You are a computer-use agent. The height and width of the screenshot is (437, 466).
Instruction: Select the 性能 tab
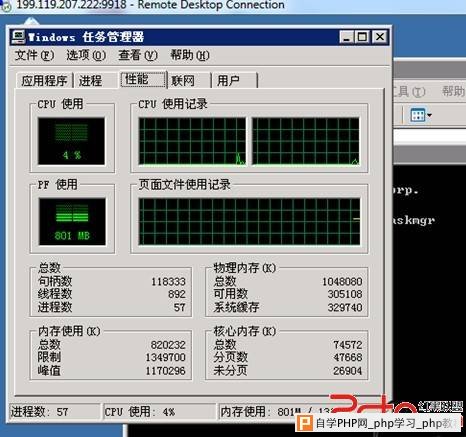(143, 79)
